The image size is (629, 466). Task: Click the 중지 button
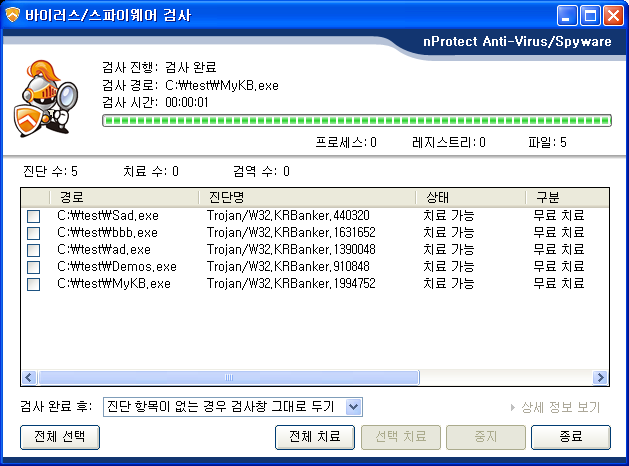coord(486,437)
